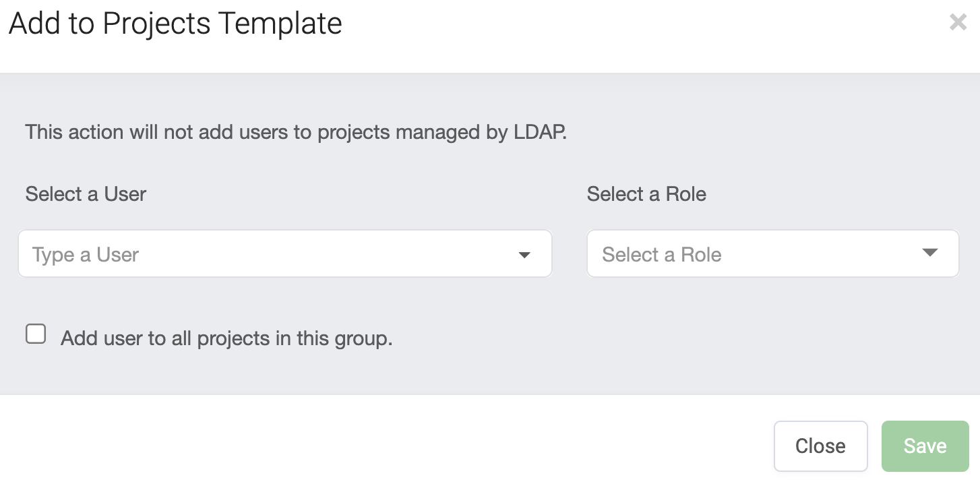Tick the Add user to all projects checkbox
Screen dimensions: 980x484
(x=36, y=334)
